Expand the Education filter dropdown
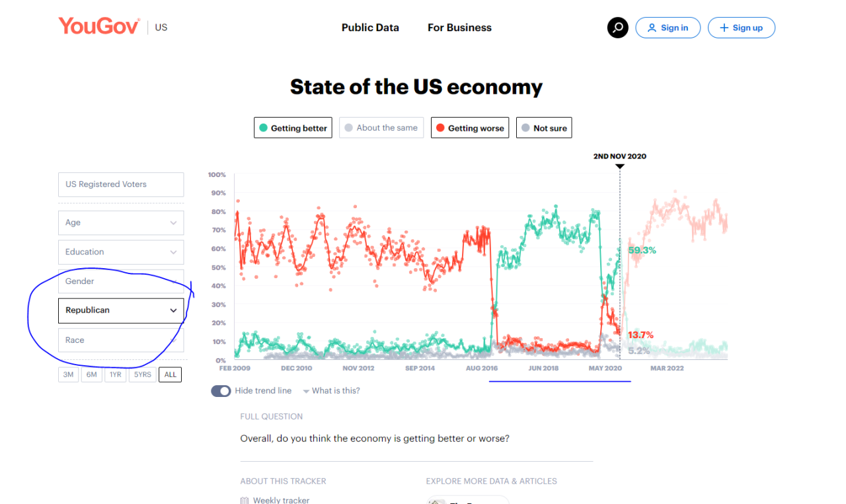 (121, 252)
